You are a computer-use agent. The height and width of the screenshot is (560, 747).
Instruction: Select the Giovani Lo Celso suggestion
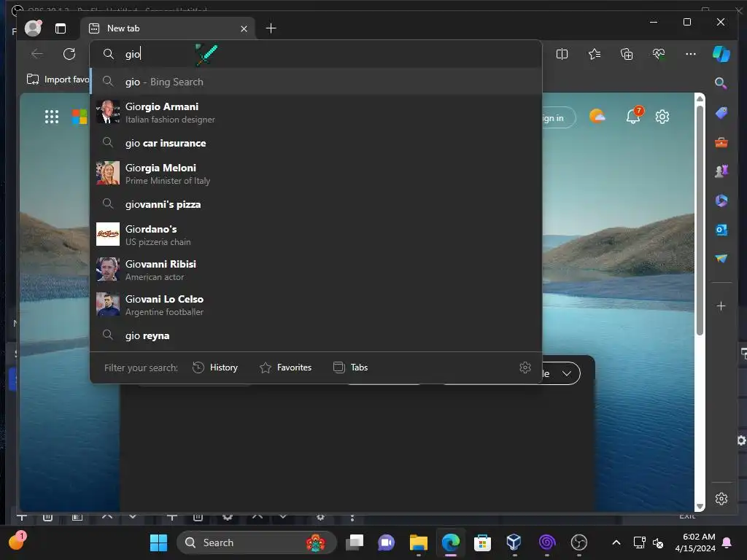point(315,306)
